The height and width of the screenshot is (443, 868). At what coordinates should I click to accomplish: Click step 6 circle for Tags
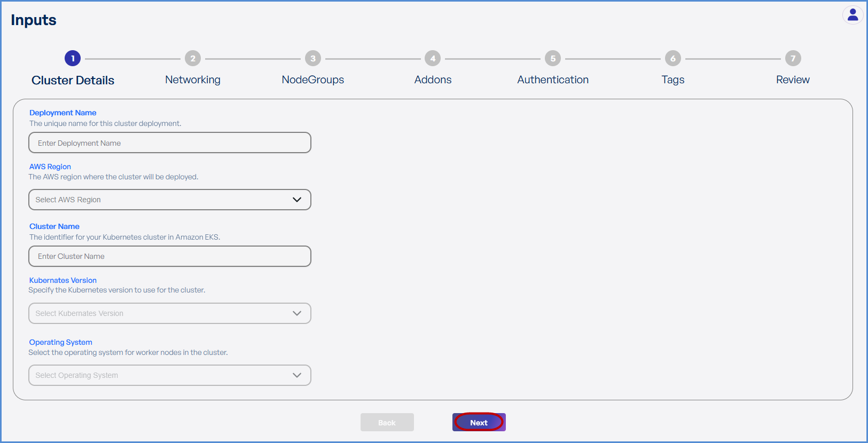coord(673,58)
